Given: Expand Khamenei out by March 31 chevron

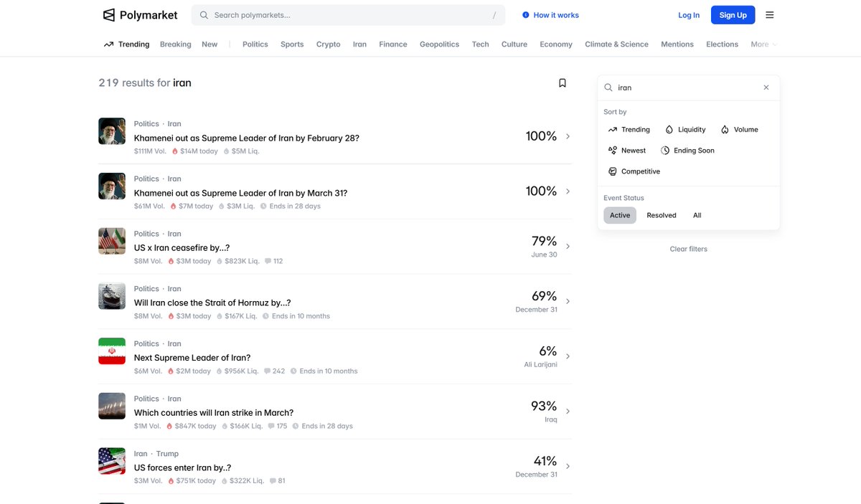Looking at the screenshot, I should 568,191.
